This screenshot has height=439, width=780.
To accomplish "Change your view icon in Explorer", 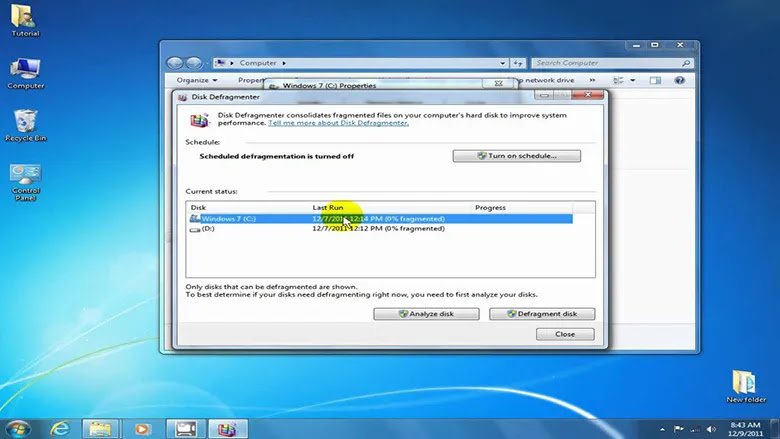I will 618,80.
